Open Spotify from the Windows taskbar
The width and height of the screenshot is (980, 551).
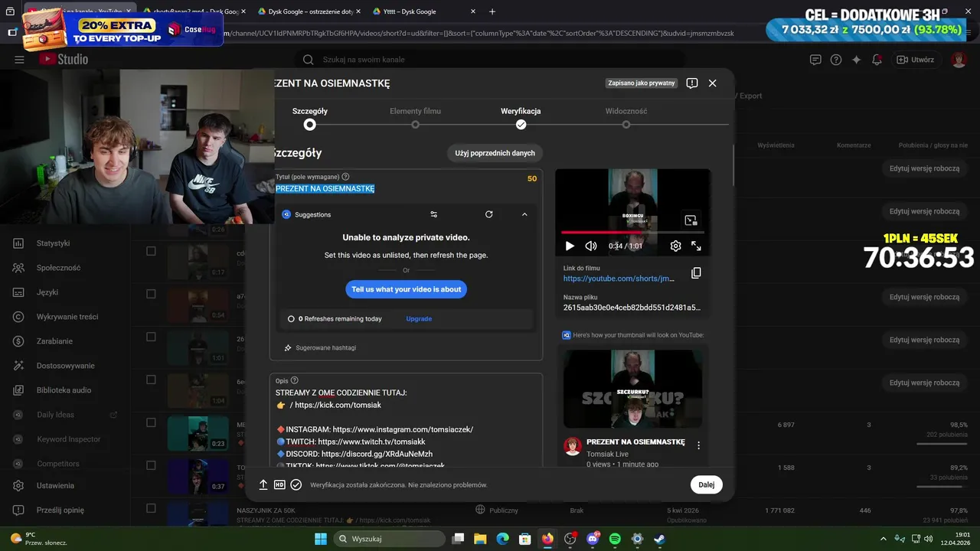click(x=615, y=539)
